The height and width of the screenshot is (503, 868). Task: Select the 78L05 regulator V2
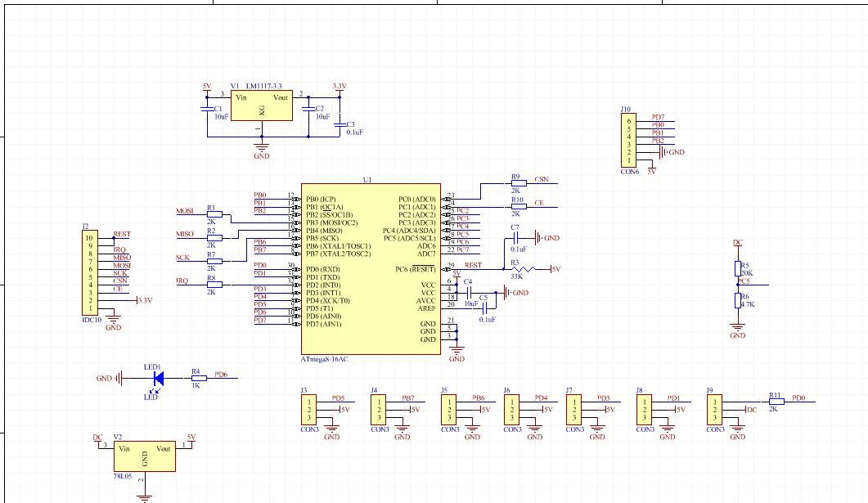tap(145, 456)
